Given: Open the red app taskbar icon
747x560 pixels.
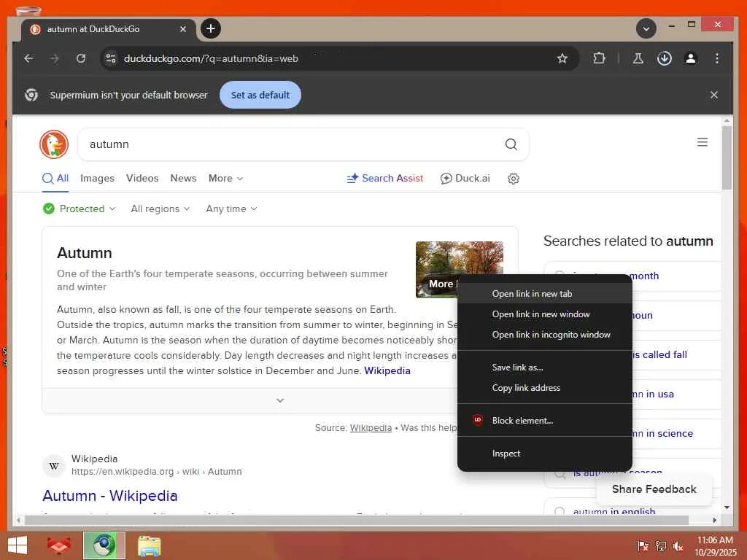Looking at the screenshot, I should pos(58,545).
